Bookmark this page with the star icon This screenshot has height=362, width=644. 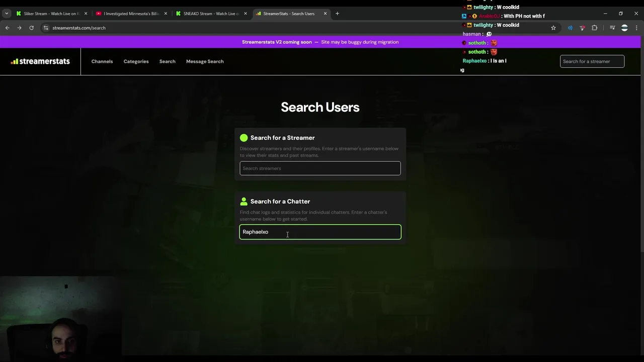[x=553, y=28]
